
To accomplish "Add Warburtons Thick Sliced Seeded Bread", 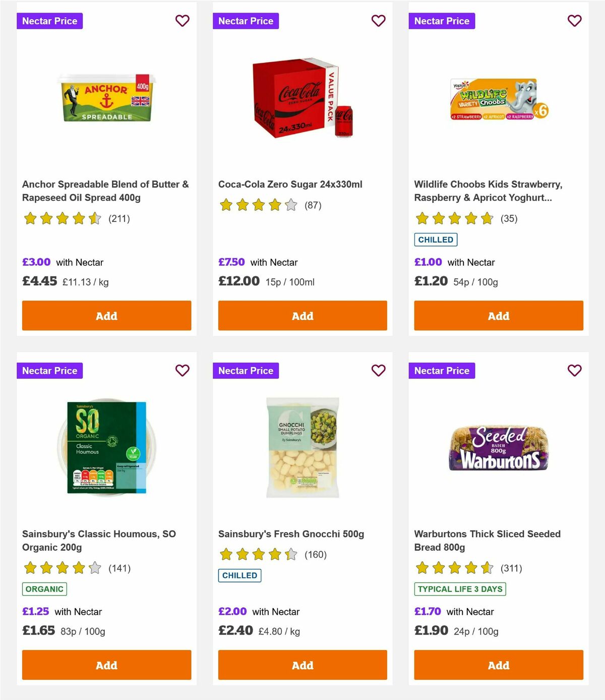I will (x=498, y=665).
